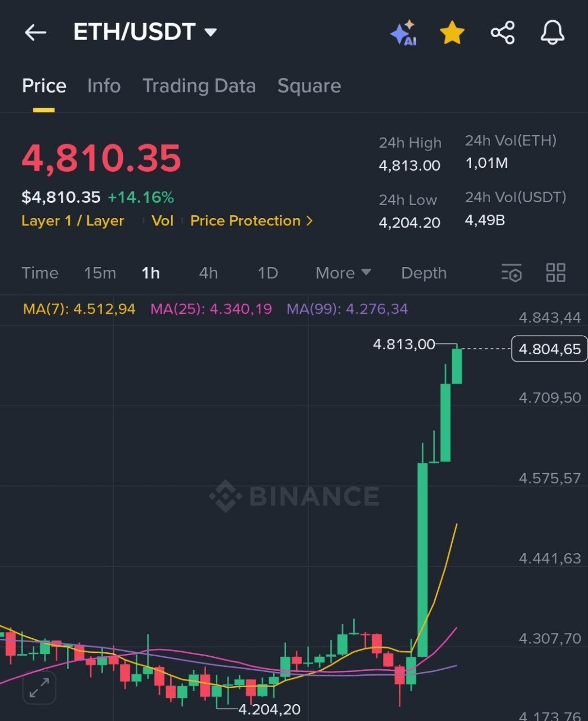Tap the back arrow icon
The width and height of the screenshot is (588, 721).
(x=35, y=33)
